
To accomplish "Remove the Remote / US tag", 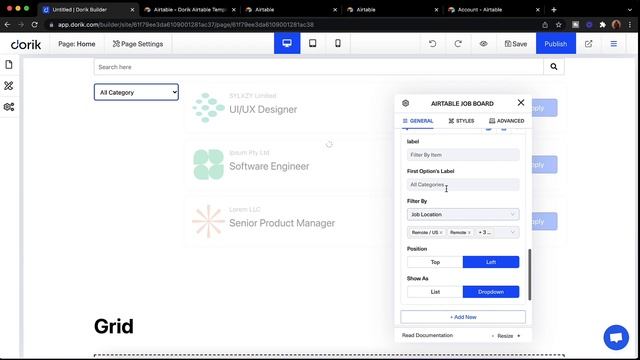I will pyautogui.click(x=441, y=233).
